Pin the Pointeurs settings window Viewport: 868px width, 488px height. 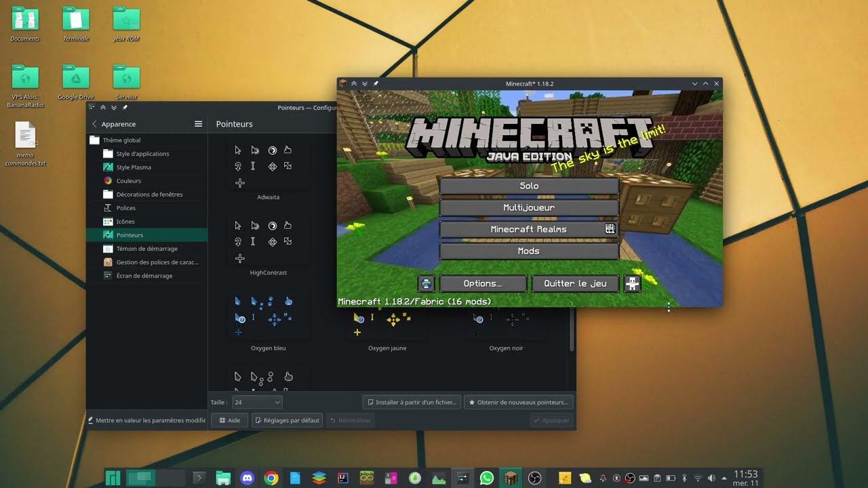click(x=125, y=107)
